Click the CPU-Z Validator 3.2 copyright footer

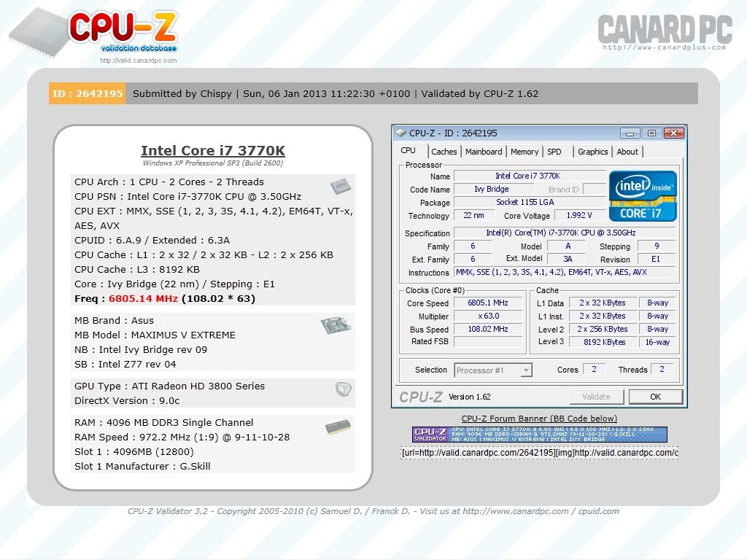click(x=373, y=511)
